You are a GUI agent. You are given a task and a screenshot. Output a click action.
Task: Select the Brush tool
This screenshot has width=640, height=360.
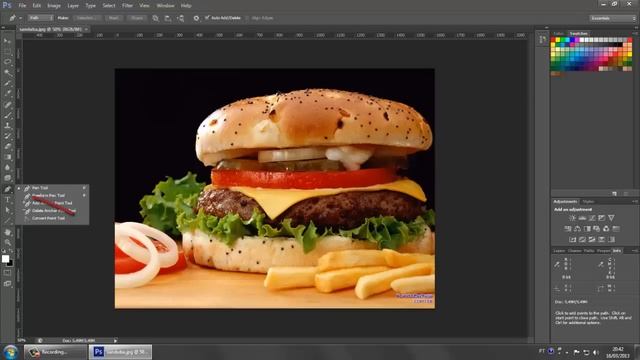pos(7,115)
